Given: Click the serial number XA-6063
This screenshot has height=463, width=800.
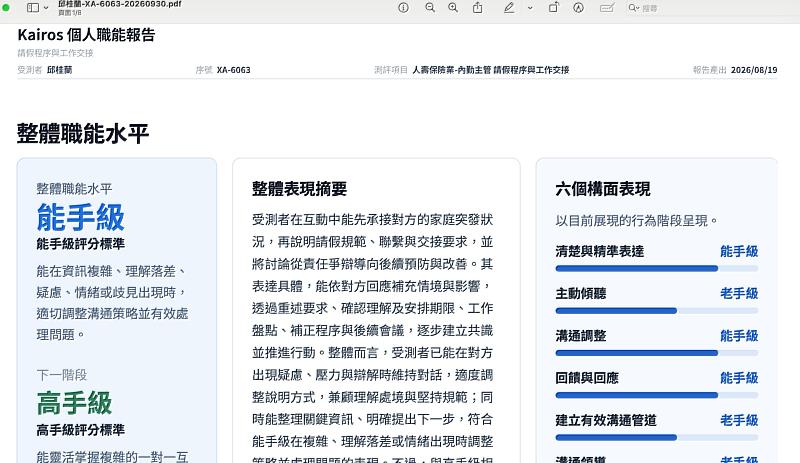Looking at the screenshot, I should click(234, 70).
